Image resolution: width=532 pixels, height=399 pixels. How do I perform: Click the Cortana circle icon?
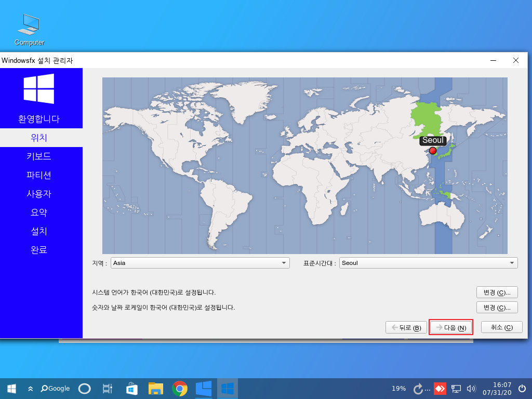(85, 389)
